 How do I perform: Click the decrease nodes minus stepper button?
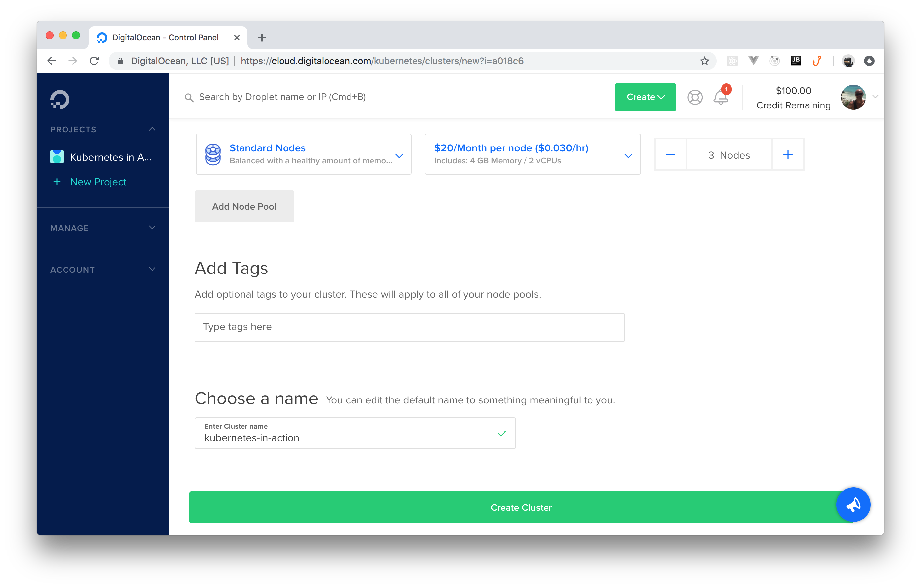(671, 155)
